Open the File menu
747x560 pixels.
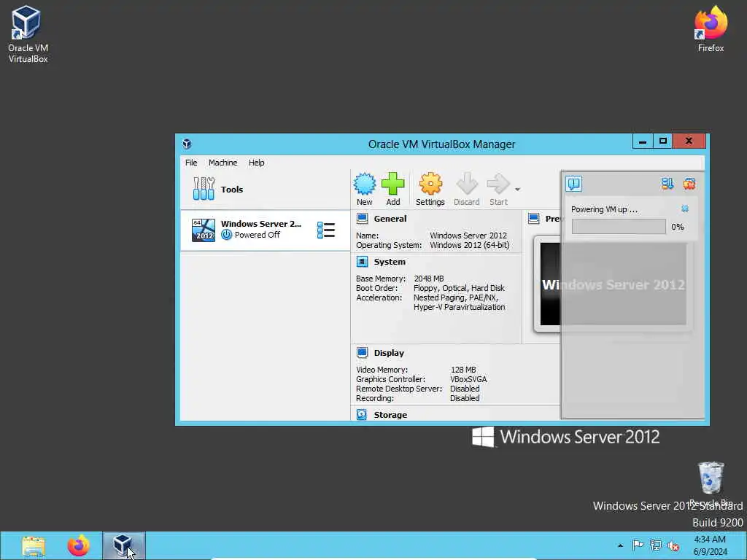coord(191,163)
